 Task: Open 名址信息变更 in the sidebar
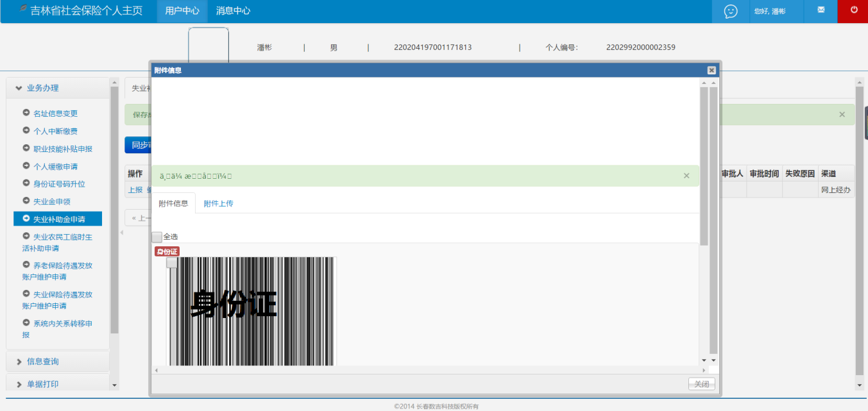click(x=55, y=113)
